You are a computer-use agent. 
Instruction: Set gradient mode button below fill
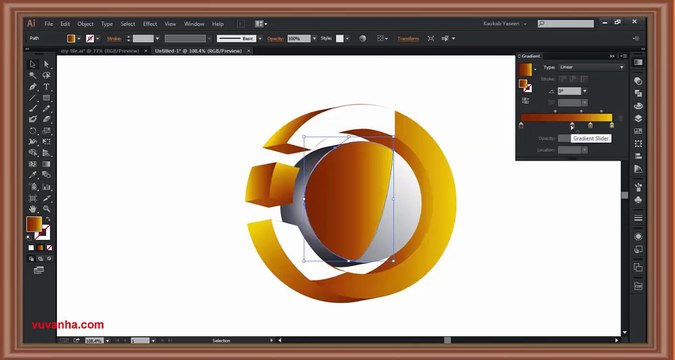(x=40, y=248)
